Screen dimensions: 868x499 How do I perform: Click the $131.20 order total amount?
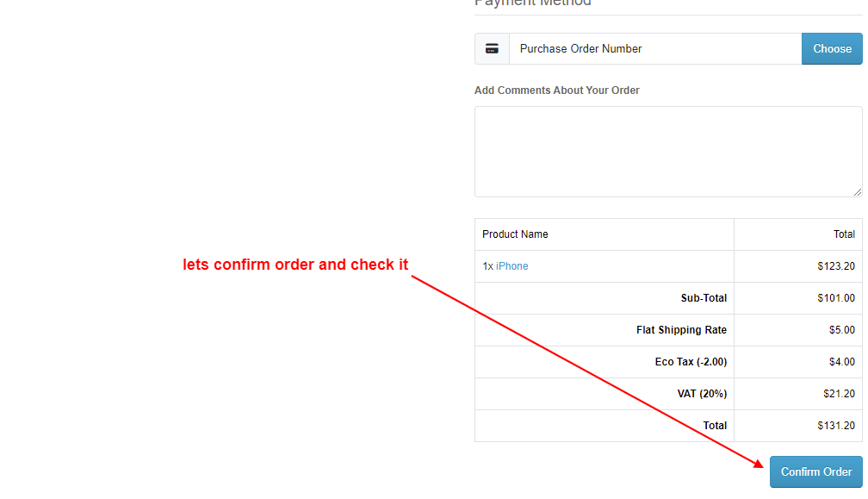coord(836,426)
